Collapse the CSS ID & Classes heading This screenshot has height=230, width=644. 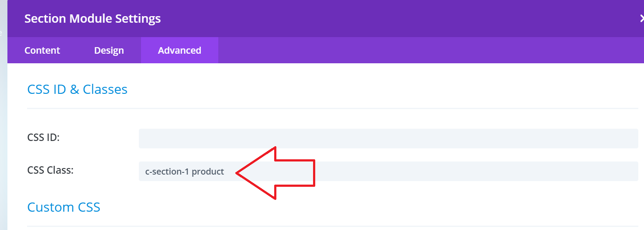(x=77, y=89)
